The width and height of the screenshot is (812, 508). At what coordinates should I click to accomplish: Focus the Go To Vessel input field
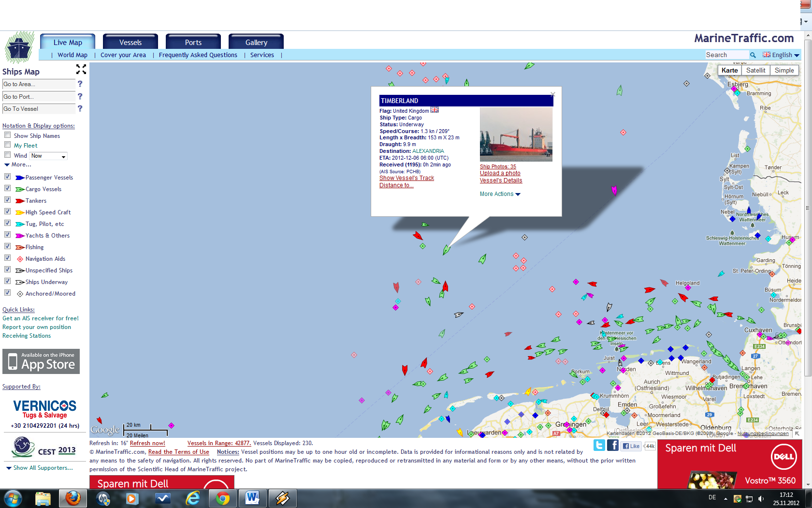(x=39, y=109)
